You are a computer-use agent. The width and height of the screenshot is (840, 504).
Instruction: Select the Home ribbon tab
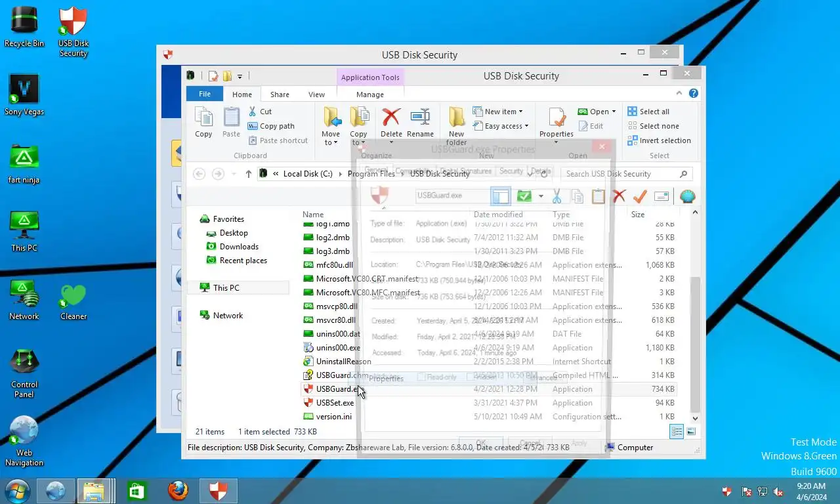tap(242, 94)
